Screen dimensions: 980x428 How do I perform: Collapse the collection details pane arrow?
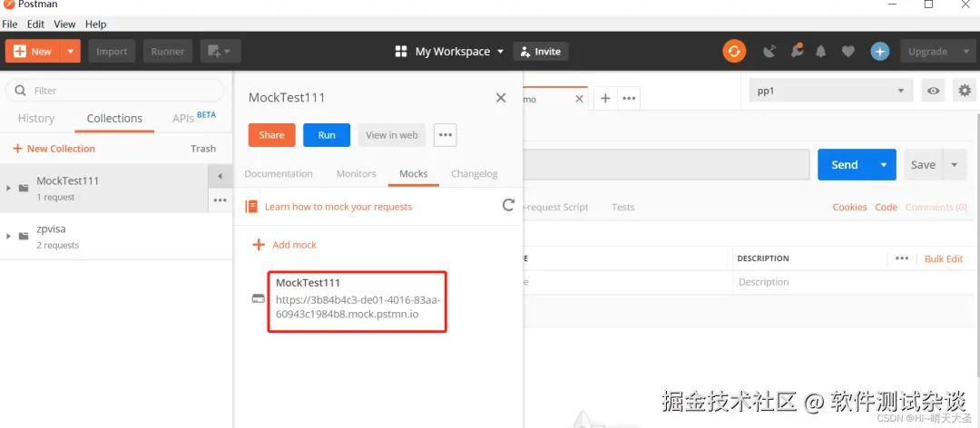pyautogui.click(x=220, y=176)
